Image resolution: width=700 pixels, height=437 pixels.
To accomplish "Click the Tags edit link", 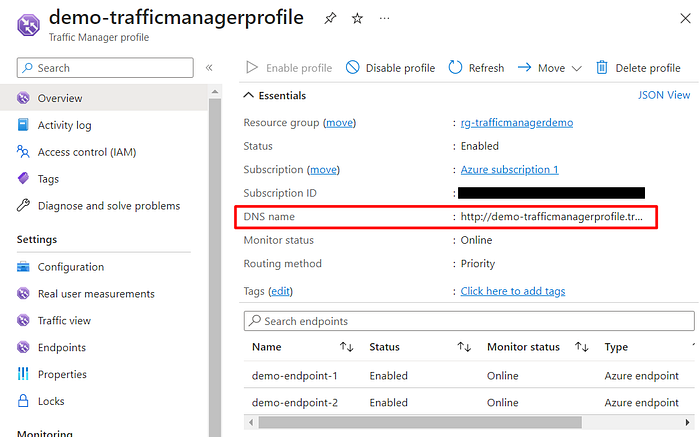I will point(280,291).
